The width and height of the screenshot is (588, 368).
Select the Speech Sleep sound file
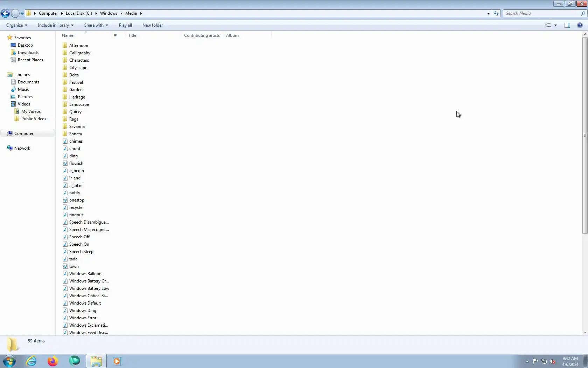coord(81,252)
